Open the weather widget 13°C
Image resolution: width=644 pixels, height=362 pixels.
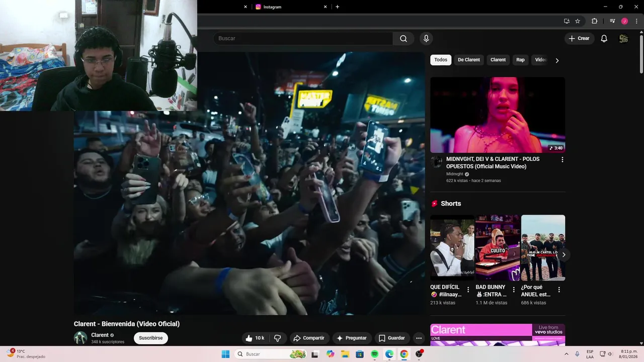tap(25, 354)
